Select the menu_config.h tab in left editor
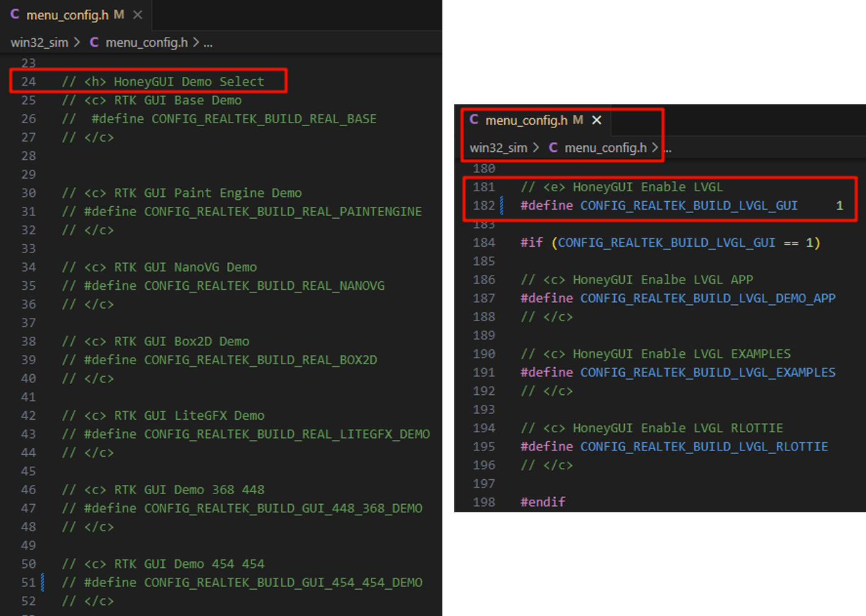The image size is (866, 616). point(76,14)
